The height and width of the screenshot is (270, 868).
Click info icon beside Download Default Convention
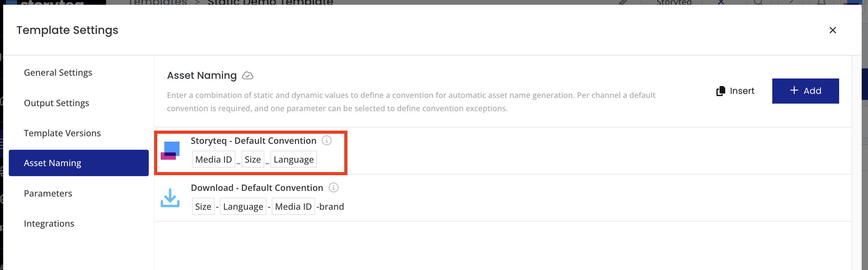(333, 187)
